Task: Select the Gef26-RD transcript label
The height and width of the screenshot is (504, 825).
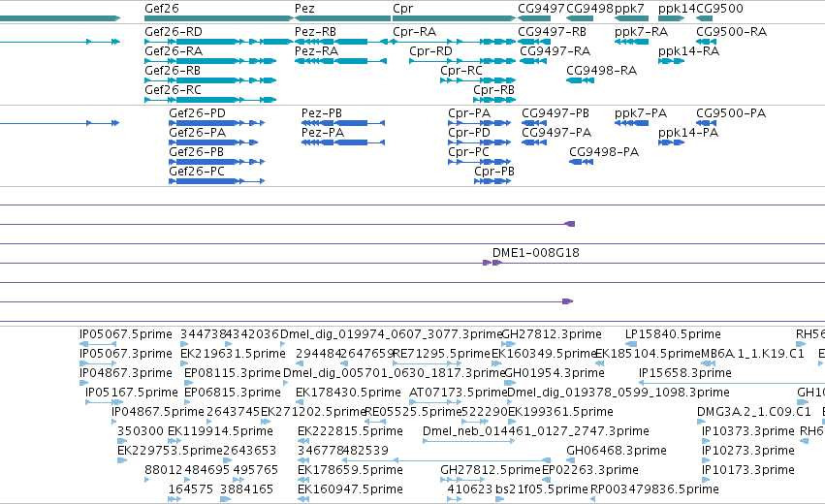Action: [x=174, y=32]
